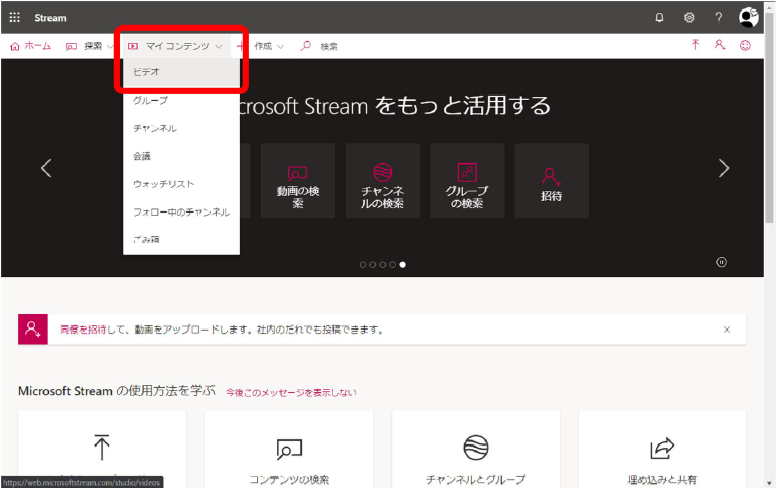Select ごみ箱 from the menu

point(181,240)
